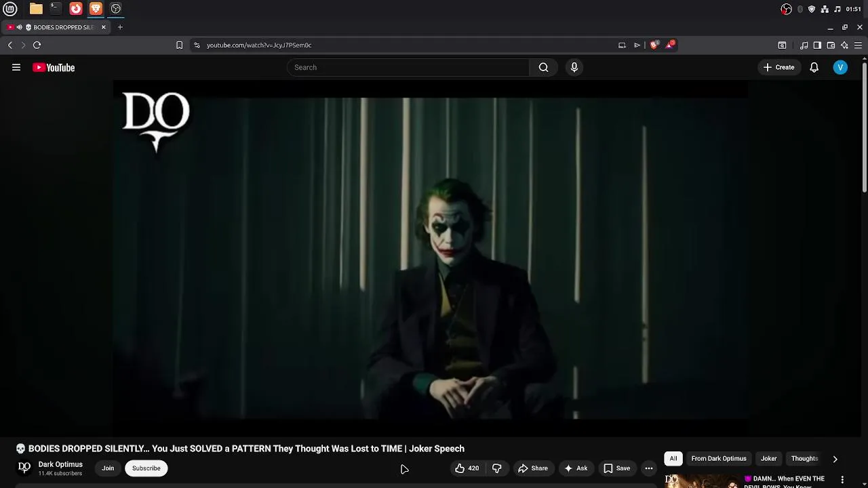Image resolution: width=868 pixels, height=488 pixels.
Task: Open network tray icon
Action: click(825, 9)
